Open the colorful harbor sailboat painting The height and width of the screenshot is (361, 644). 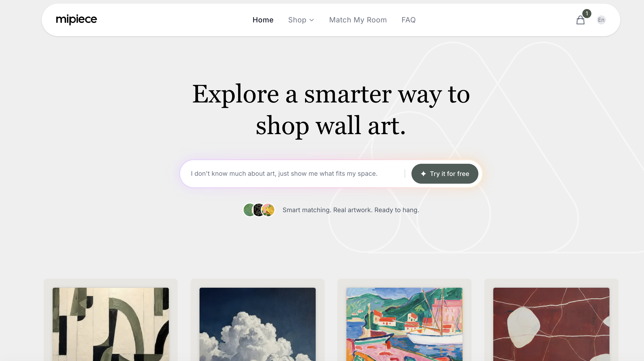coord(404,324)
